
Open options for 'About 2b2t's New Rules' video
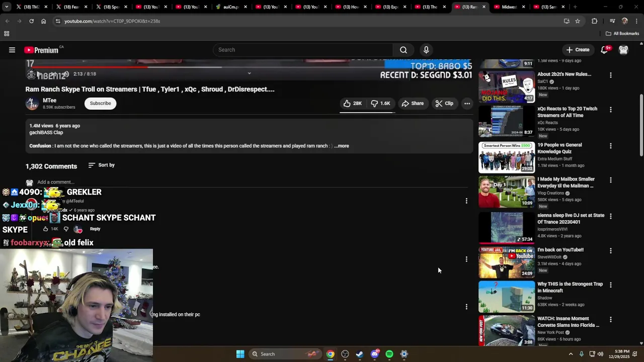click(x=611, y=75)
